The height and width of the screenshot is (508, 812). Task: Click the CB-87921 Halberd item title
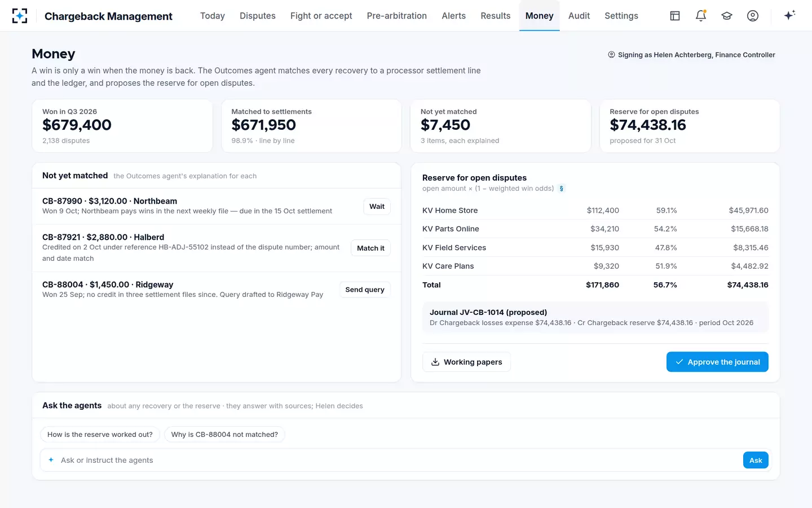[103, 237]
